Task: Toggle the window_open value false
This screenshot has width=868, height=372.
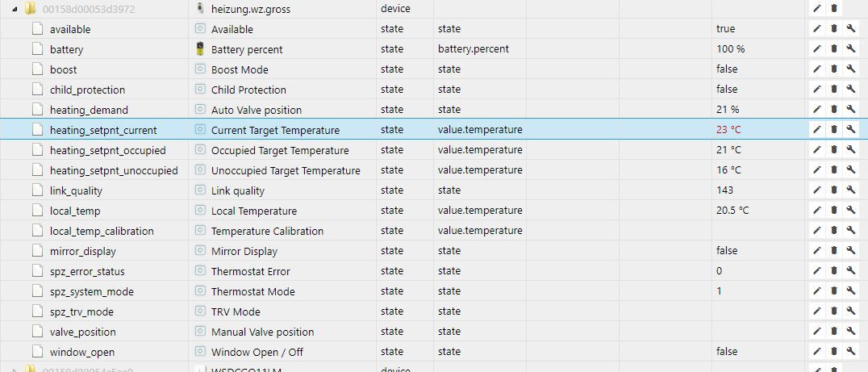Action: [726, 352]
